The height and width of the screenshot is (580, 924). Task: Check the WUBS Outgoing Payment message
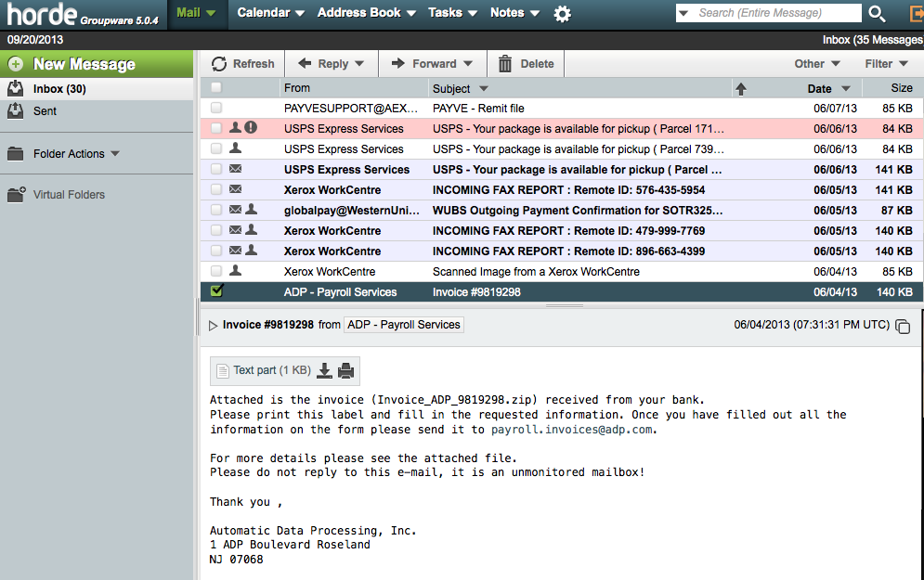[216, 210]
